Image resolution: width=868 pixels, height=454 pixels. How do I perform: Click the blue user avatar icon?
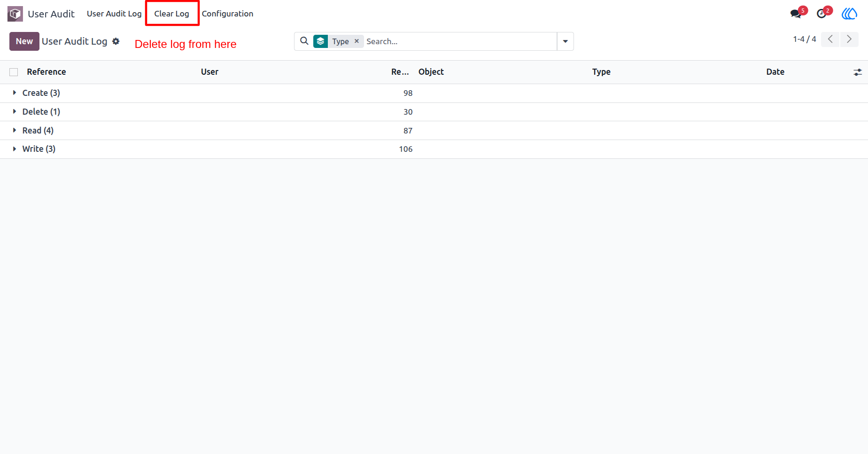(x=849, y=14)
